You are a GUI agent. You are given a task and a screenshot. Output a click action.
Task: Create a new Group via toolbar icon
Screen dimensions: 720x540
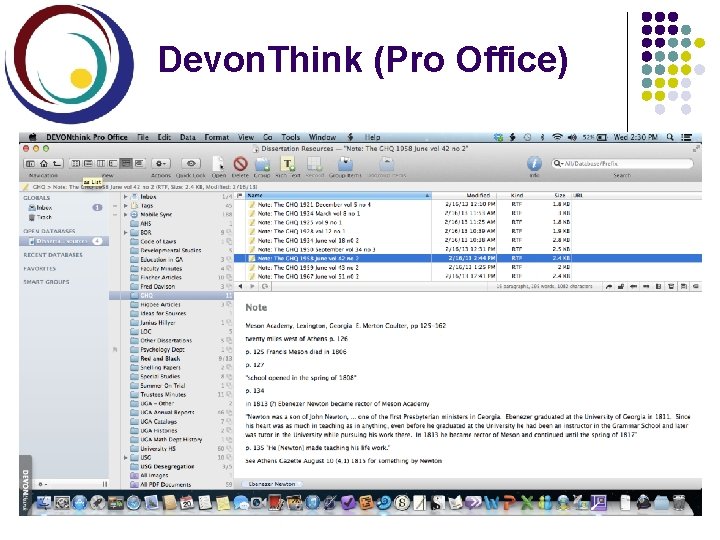(x=263, y=163)
